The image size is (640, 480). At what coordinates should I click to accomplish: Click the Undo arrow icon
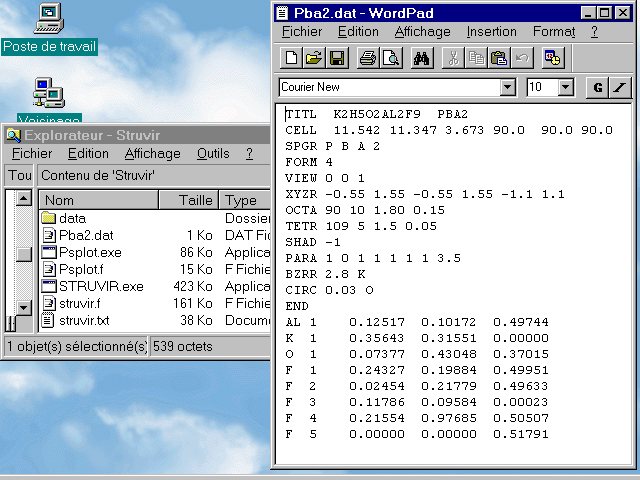pyautogui.click(x=522, y=58)
